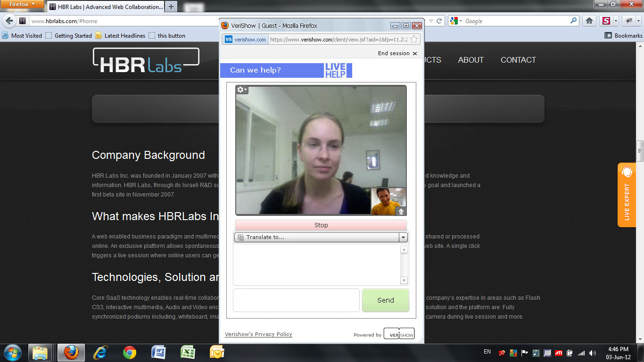644x362 pixels.
Task: Open the Windows Start menu
Action: coord(12,352)
